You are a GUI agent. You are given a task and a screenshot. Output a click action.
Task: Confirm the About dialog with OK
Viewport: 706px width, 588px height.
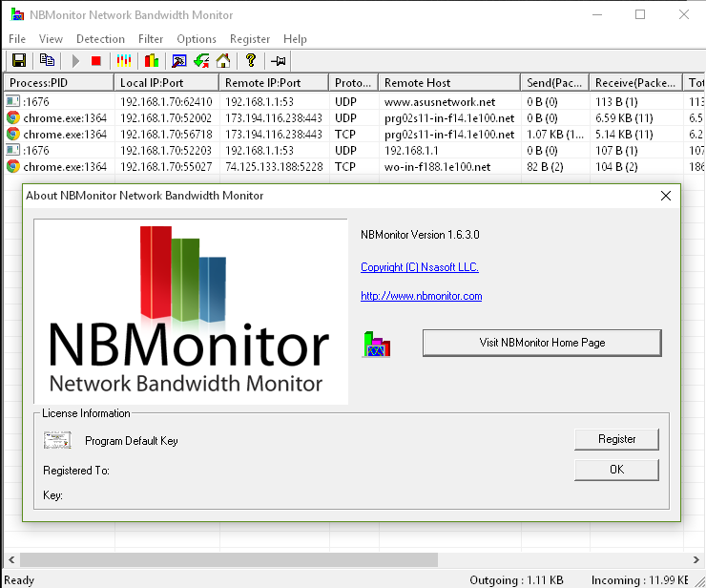pyautogui.click(x=616, y=470)
